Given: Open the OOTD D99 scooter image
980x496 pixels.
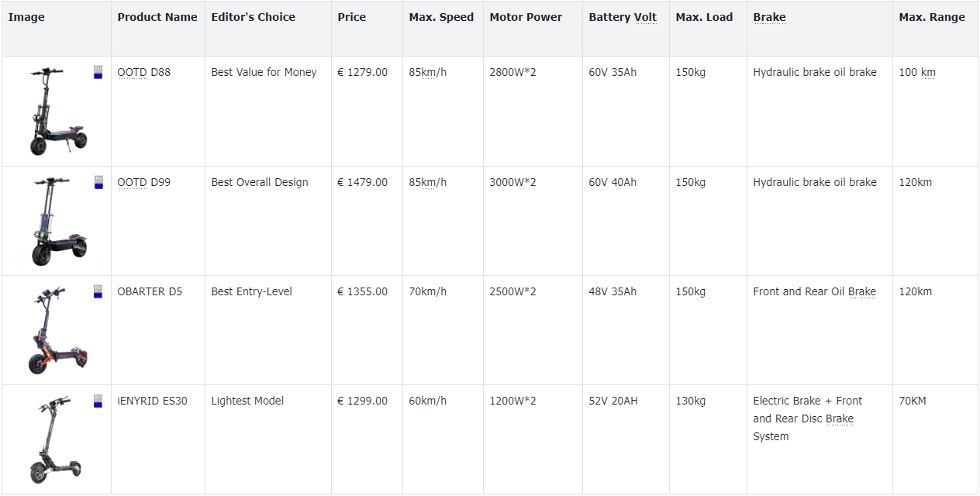Looking at the screenshot, I should coord(58,221).
